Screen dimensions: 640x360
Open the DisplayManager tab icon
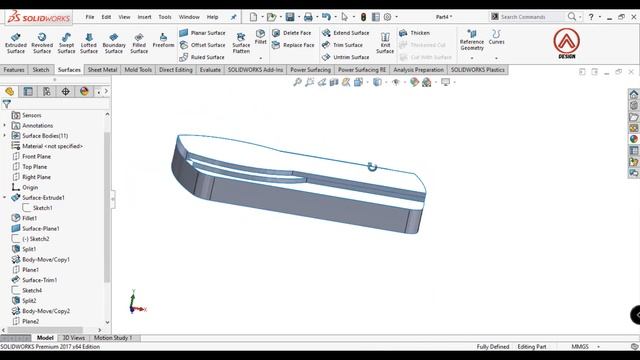tap(84, 91)
